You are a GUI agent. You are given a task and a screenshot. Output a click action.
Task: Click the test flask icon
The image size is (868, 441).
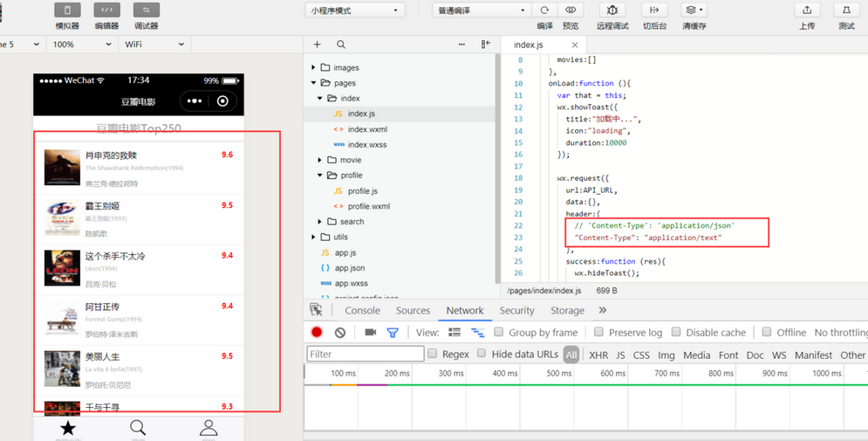pos(846,10)
